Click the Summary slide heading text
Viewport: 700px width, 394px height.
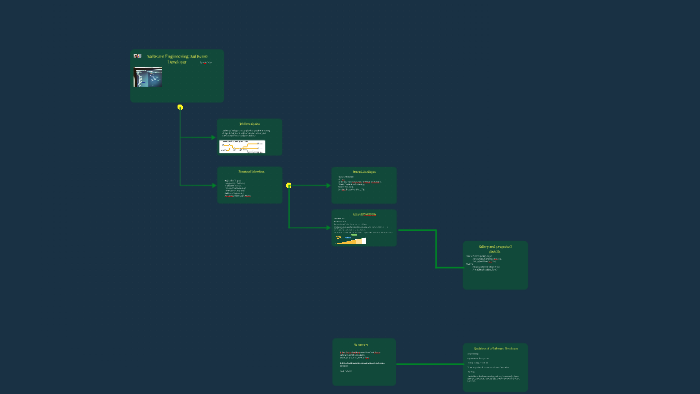(x=361, y=344)
